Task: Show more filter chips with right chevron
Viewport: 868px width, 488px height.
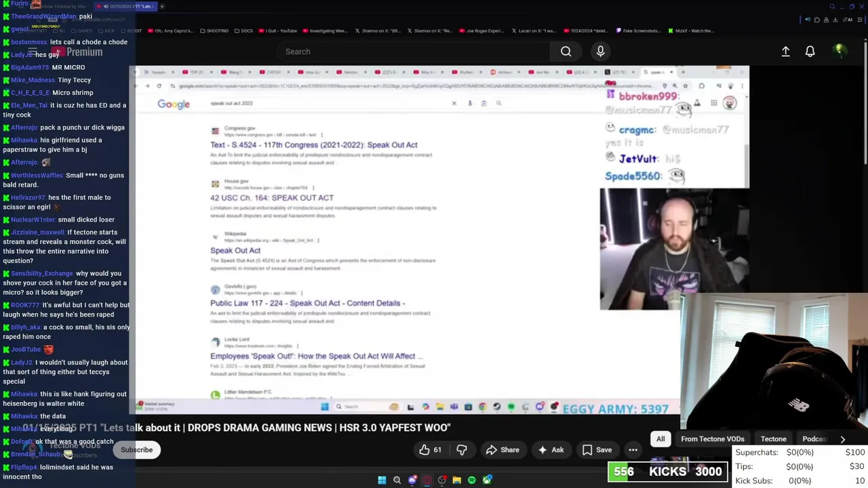Action: (x=843, y=439)
